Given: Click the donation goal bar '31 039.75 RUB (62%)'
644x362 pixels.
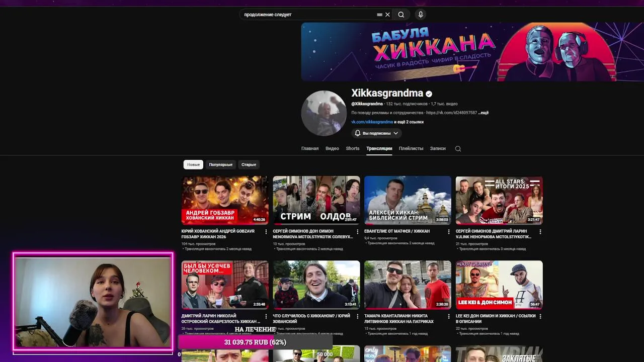Looking at the screenshot, I should click(x=255, y=342).
